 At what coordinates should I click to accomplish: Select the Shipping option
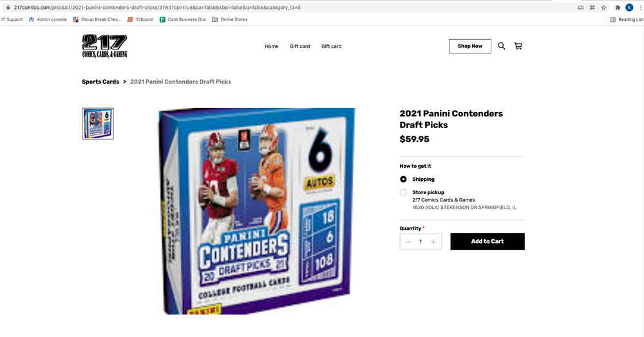[x=403, y=179]
